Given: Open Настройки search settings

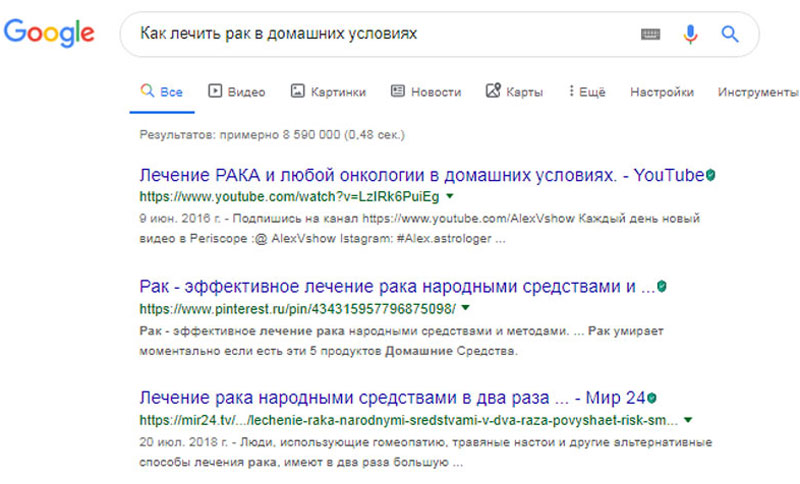Looking at the screenshot, I should [662, 92].
